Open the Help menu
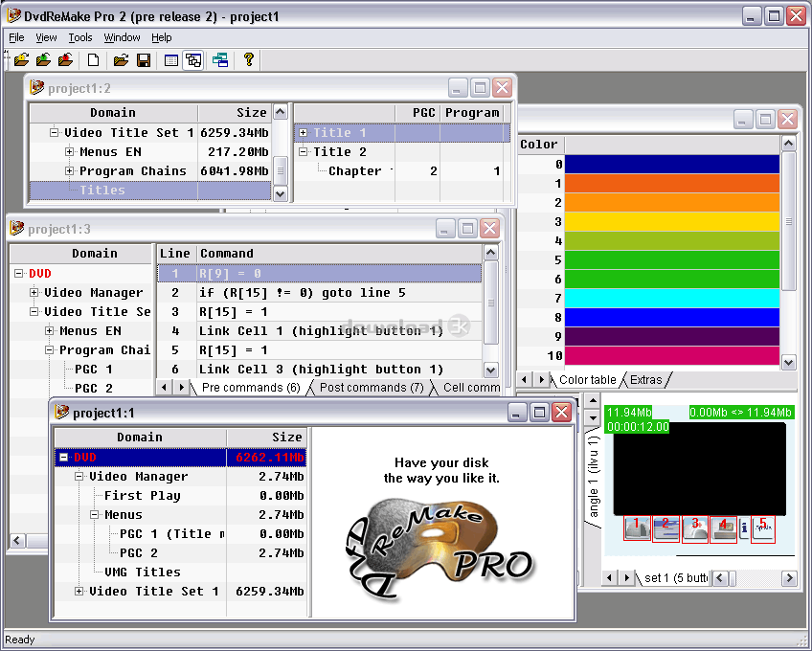 pyautogui.click(x=162, y=37)
